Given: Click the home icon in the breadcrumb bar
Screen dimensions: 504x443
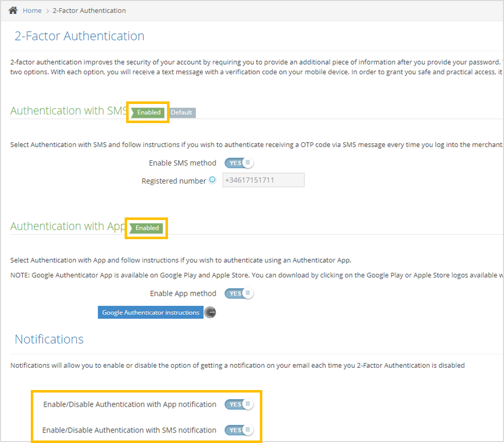Looking at the screenshot, I should (12, 9).
